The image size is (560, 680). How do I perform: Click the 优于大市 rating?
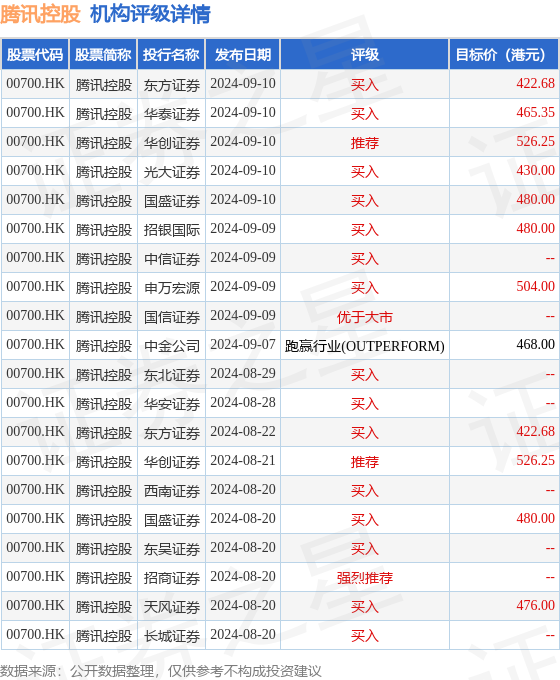point(365,317)
